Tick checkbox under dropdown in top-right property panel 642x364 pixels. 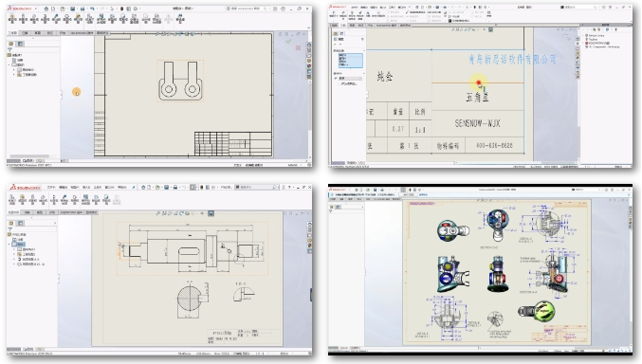point(339,83)
